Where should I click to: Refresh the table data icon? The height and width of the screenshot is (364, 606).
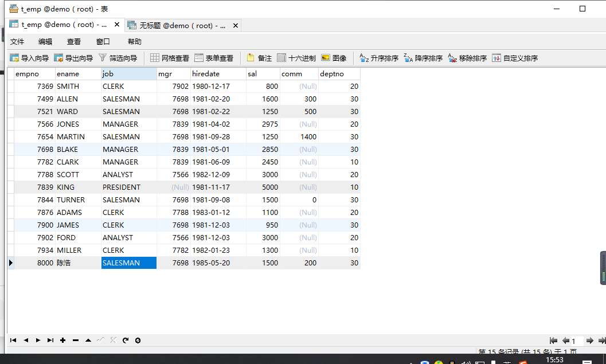coord(125,340)
